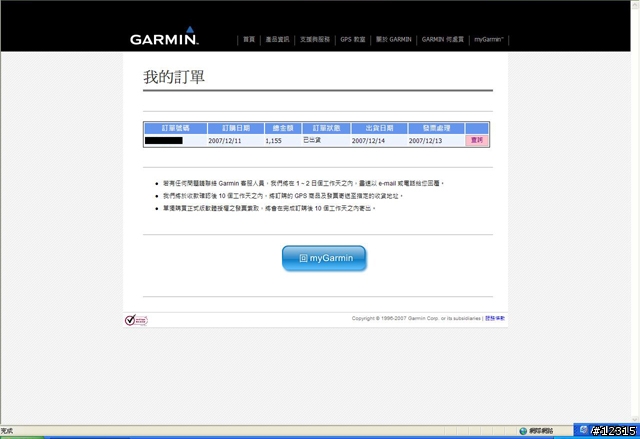Image resolution: width=640 pixels, height=439 pixels.
Task: Click the second bullet mentioning GPS 商品
Action: click(x=283, y=196)
